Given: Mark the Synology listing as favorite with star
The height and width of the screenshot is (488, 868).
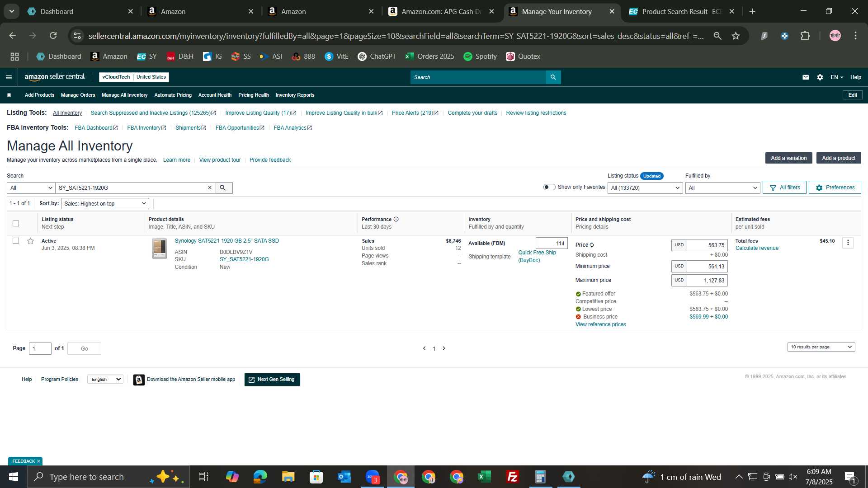Looking at the screenshot, I should [x=30, y=241].
